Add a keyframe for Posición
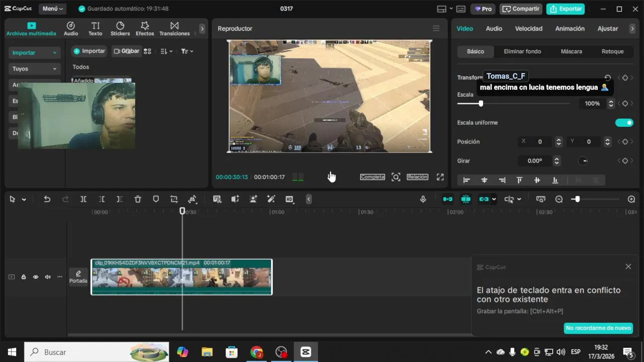 pyautogui.click(x=625, y=142)
